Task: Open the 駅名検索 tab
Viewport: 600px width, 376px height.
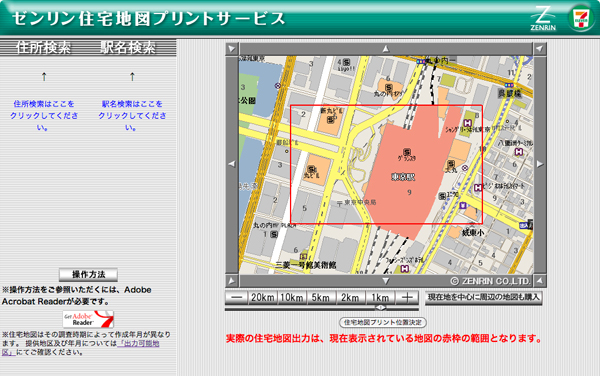Action: point(128,48)
